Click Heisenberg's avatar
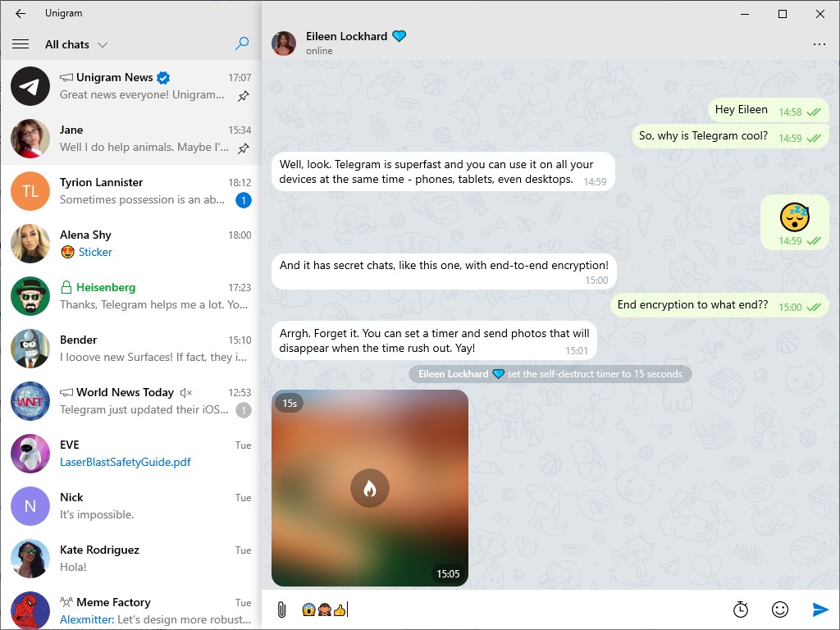This screenshot has height=630, width=840. [30, 296]
